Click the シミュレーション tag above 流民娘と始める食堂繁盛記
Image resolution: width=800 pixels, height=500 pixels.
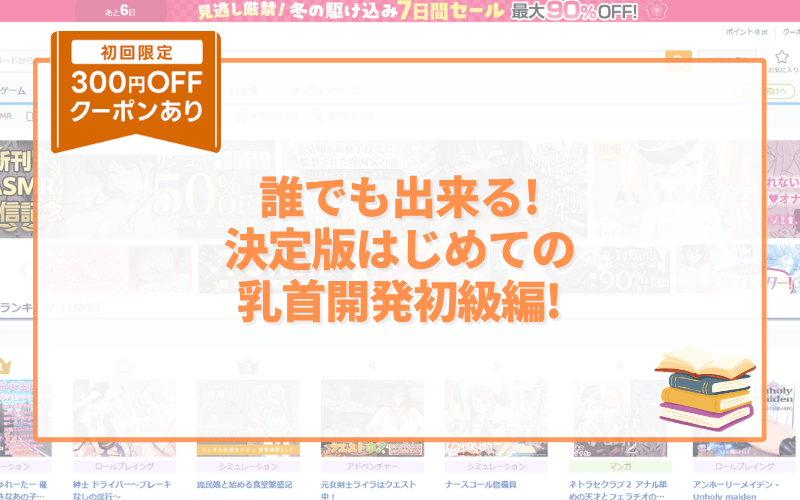248,466
